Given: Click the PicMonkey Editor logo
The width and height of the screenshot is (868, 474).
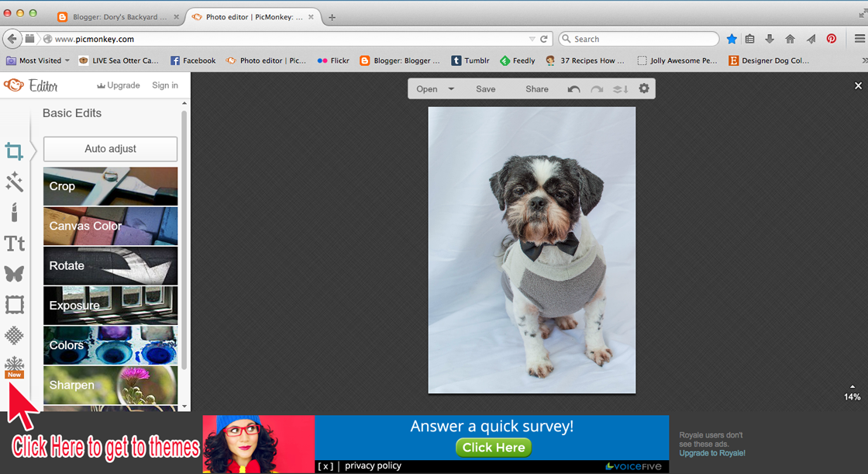Looking at the screenshot, I should (x=30, y=86).
